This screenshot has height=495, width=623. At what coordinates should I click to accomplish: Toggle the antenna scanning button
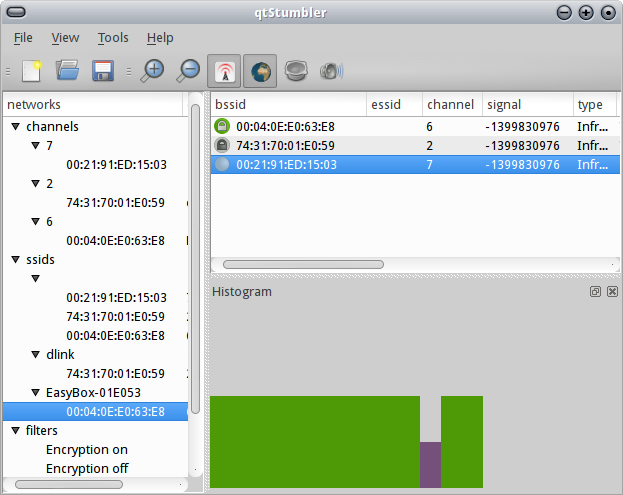224,72
